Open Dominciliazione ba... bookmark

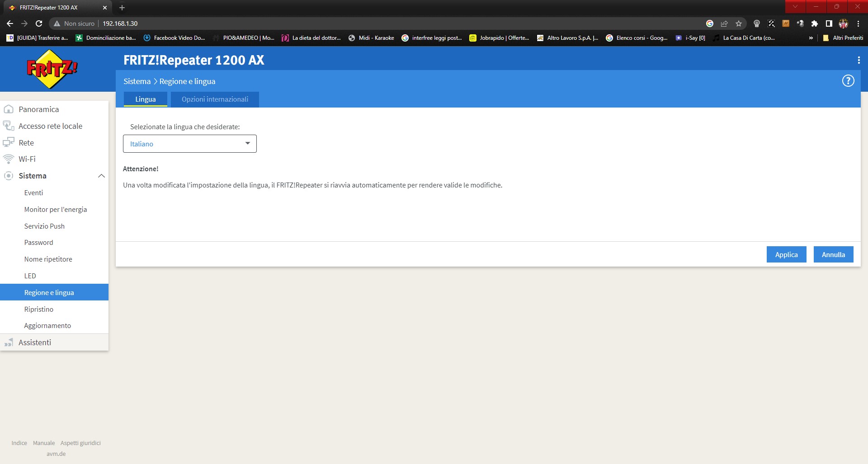(x=106, y=38)
